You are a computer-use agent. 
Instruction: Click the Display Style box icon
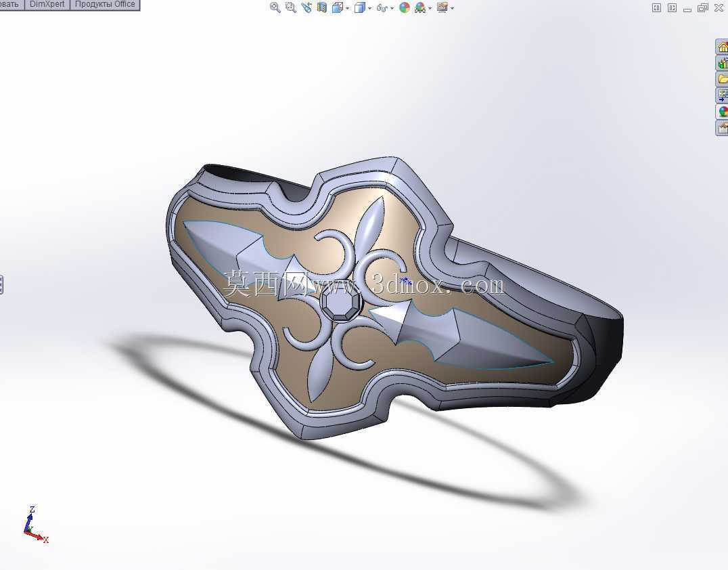tap(359, 7)
